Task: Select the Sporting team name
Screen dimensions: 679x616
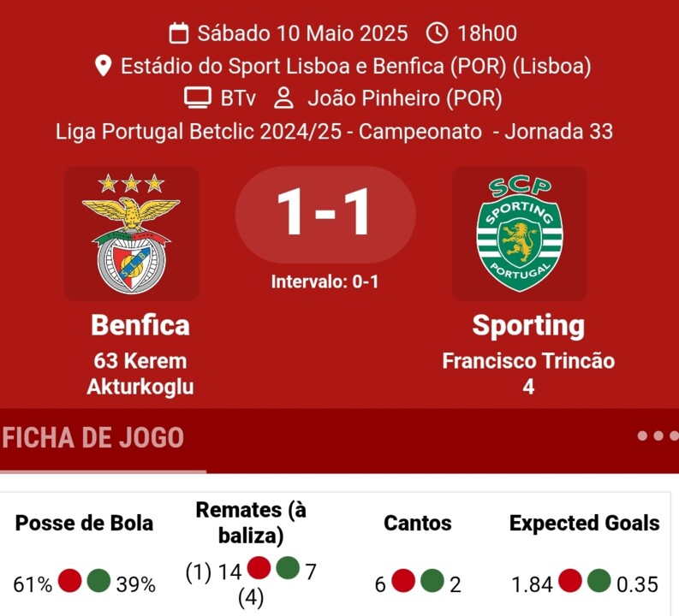Action: (528, 325)
